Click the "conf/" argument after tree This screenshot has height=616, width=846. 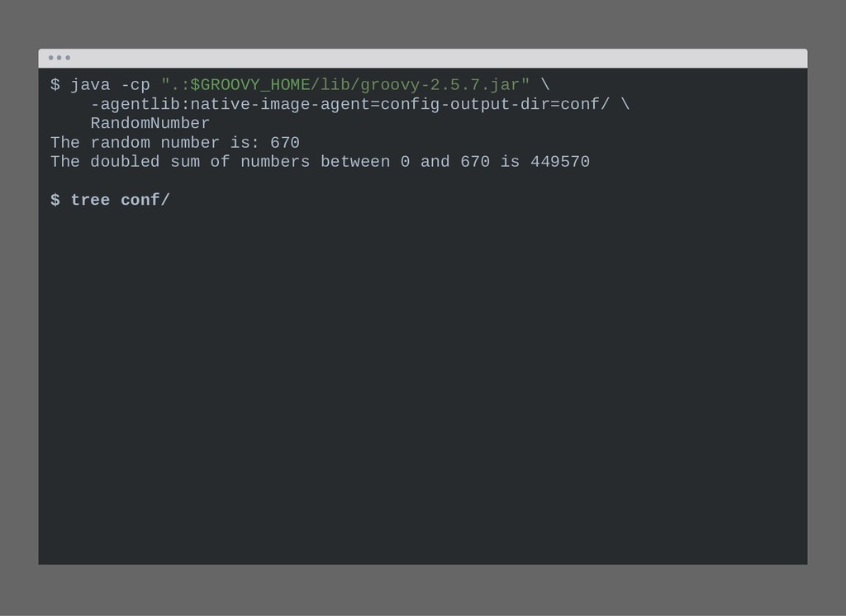[x=145, y=200]
